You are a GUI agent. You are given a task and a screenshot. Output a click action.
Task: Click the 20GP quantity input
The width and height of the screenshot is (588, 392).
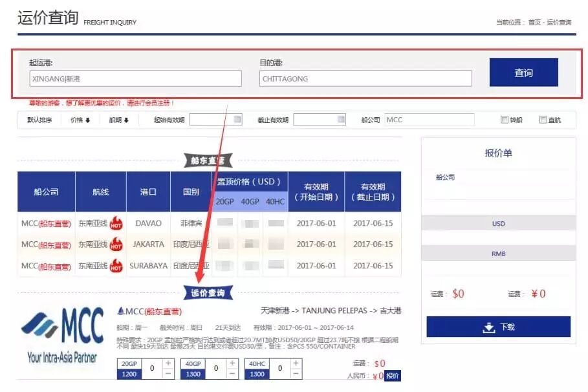pos(152,368)
